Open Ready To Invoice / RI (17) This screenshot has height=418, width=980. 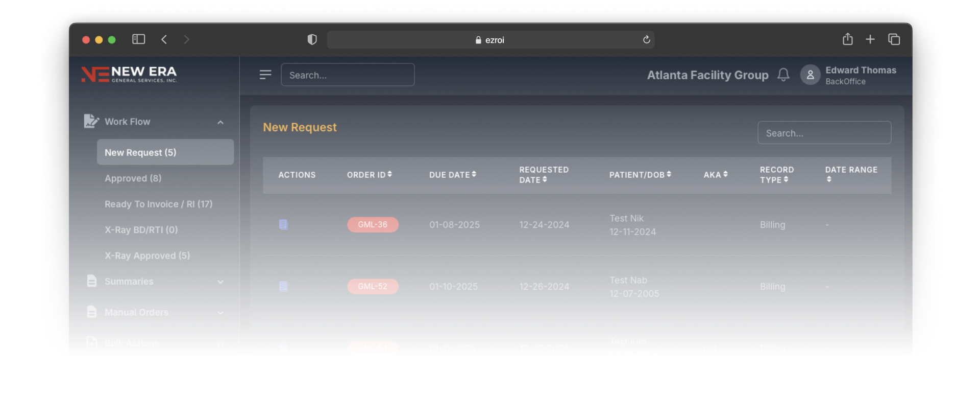158,204
